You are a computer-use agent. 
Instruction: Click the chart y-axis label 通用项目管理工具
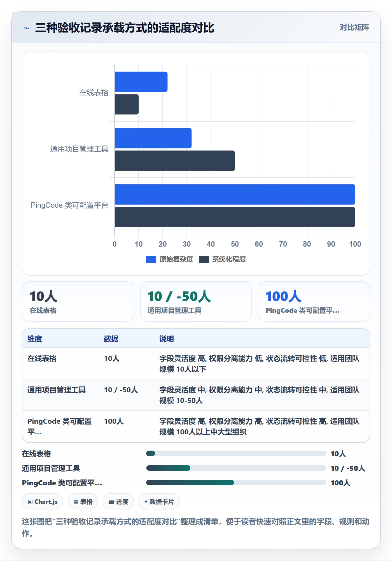pyautogui.click(x=79, y=149)
